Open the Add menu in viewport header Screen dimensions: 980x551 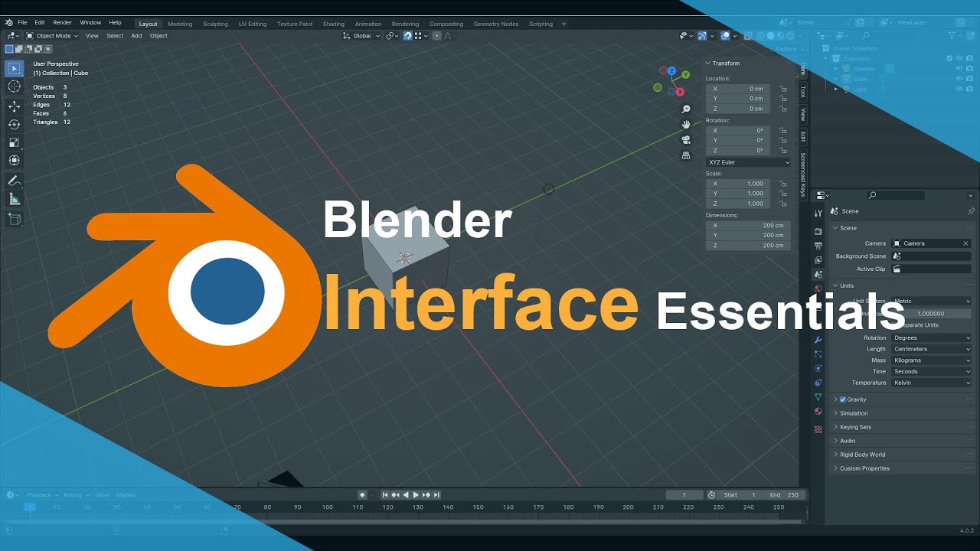pyautogui.click(x=136, y=36)
